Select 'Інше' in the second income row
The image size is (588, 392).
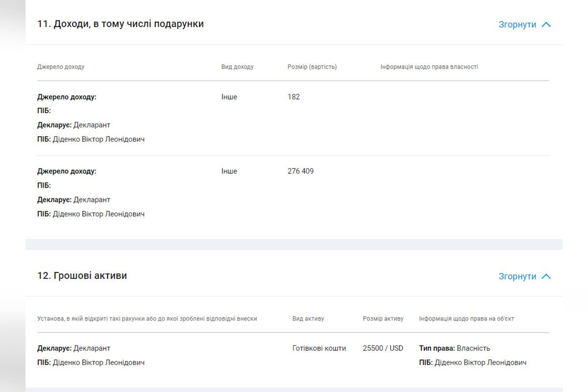[x=229, y=171]
